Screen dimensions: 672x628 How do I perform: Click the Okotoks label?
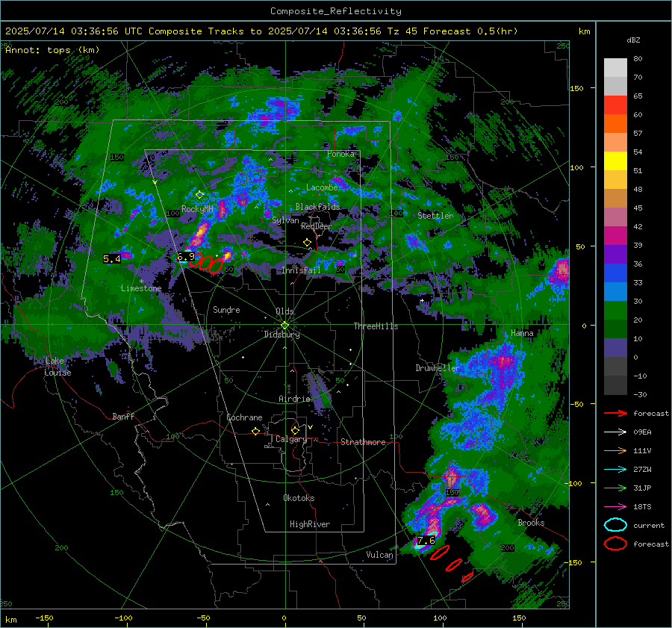(299, 498)
